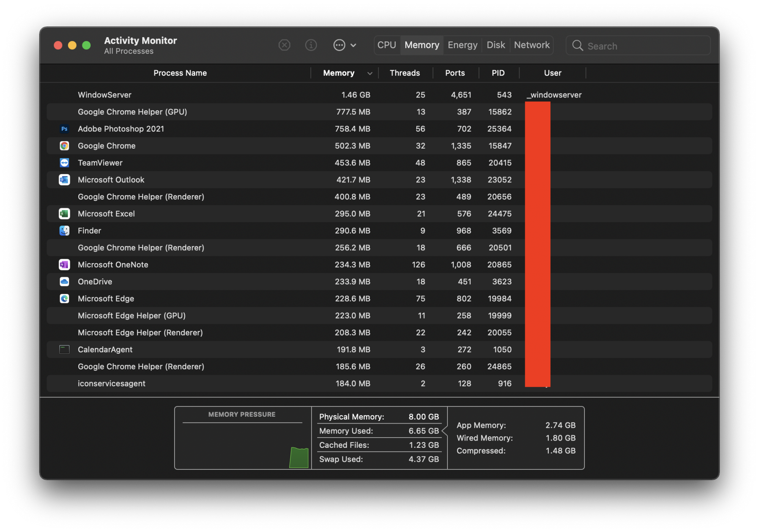Screen dimensions: 759x532
Task: Open the Energy tab
Action: (462, 45)
